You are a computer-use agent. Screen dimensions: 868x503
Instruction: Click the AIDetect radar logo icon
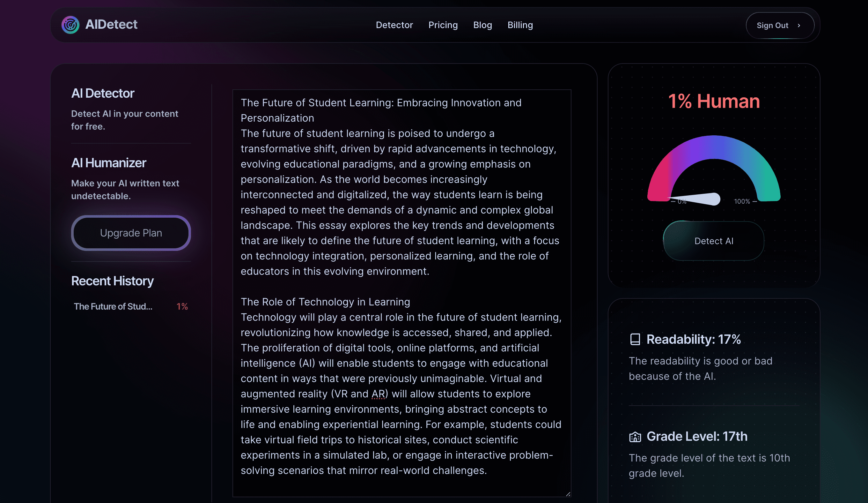(x=70, y=25)
